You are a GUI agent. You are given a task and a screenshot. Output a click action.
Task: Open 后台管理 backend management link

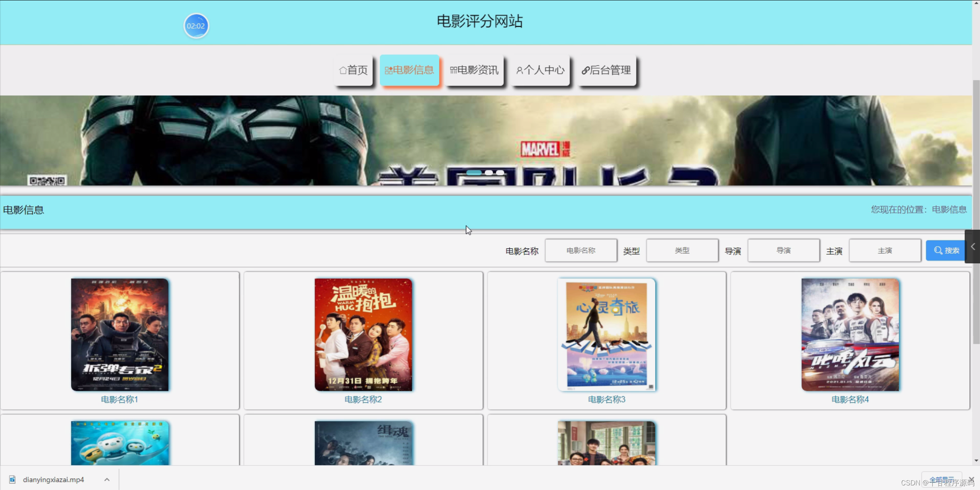(x=606, y=70)
